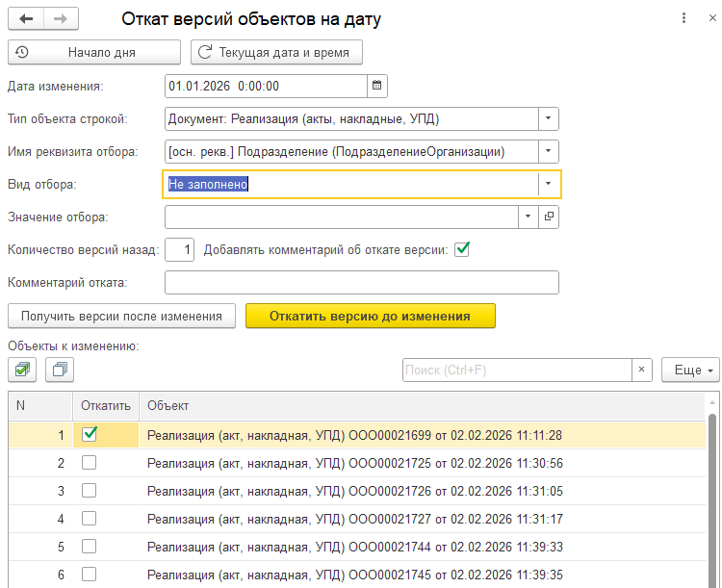
Task: Open the Вид отбора dropdown list
Action: click(548, 184)
